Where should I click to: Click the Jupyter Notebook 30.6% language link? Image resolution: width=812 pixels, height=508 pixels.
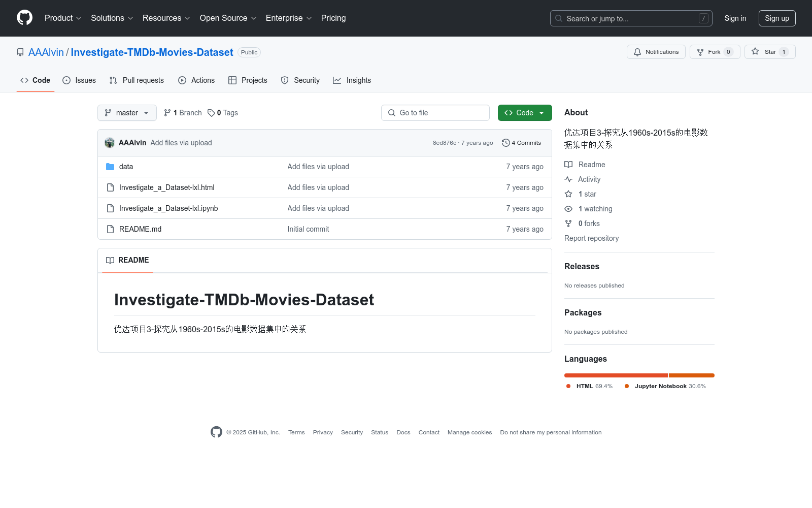(x=665, y=386)
